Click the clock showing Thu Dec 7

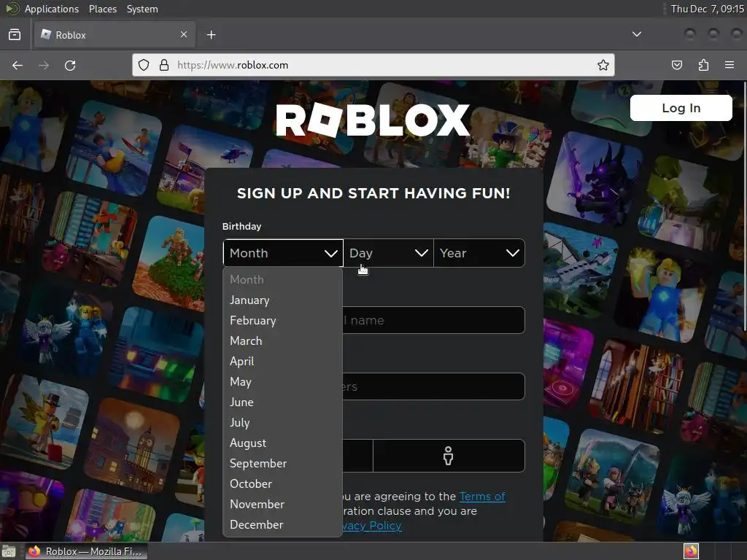click(707, 9)
